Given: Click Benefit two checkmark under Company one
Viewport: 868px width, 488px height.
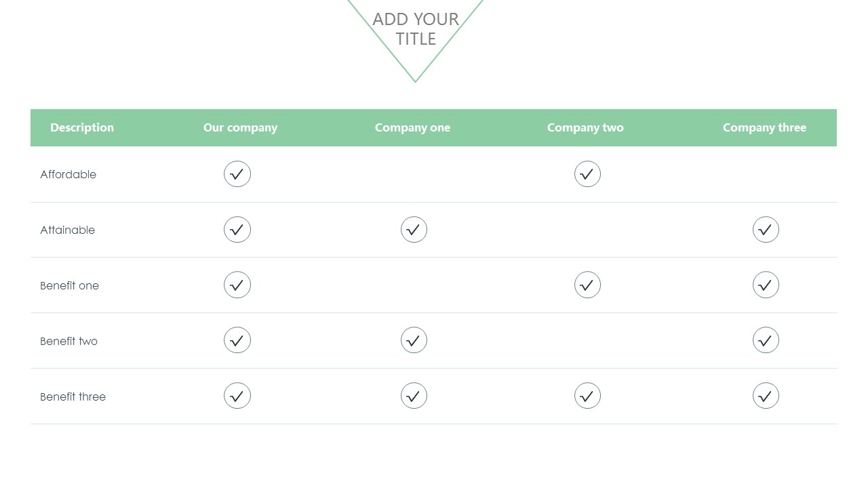Looking at the screenshot, I should 414,340.
